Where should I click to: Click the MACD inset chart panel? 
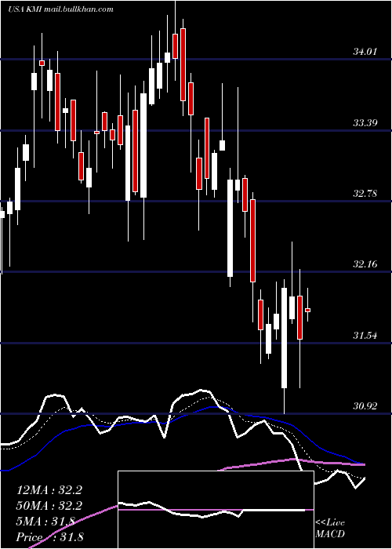(216, 510)
